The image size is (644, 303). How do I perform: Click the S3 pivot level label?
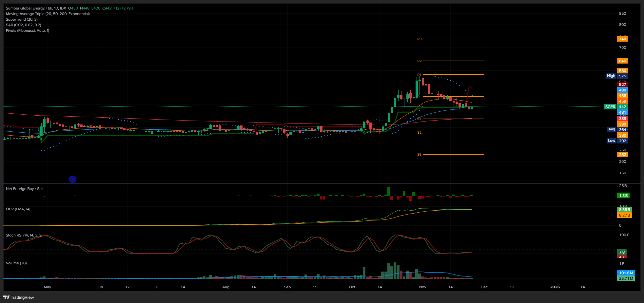tap(419, 155)
